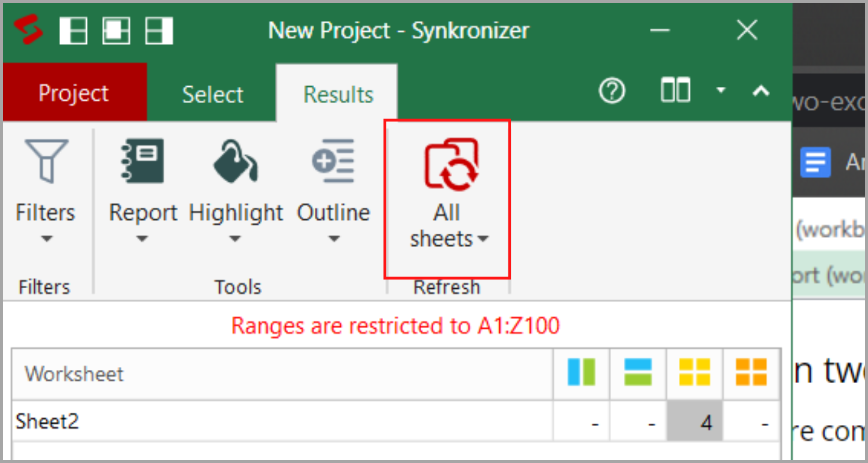The width and height of the screenshot is (868, 463).
Task: Expand the arrow beside the window arrangement icon
Action: pos(720,91)
